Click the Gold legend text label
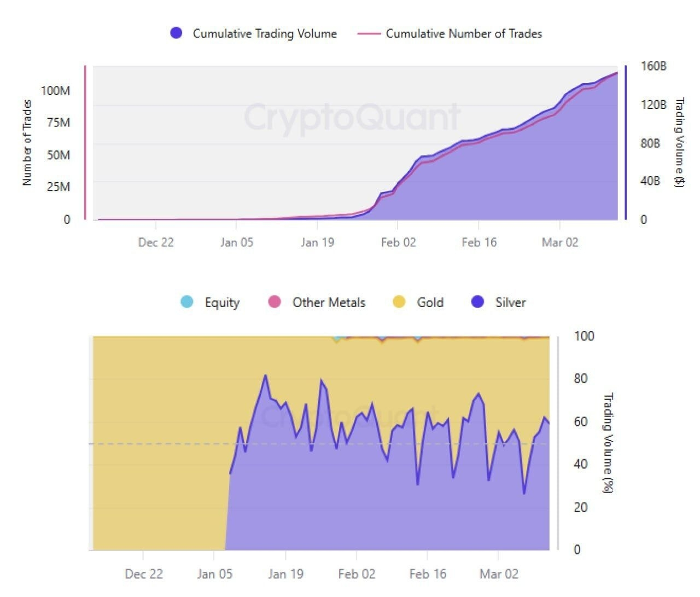The height and width of the screenshot is (597, 700). (x=430, y=303)
